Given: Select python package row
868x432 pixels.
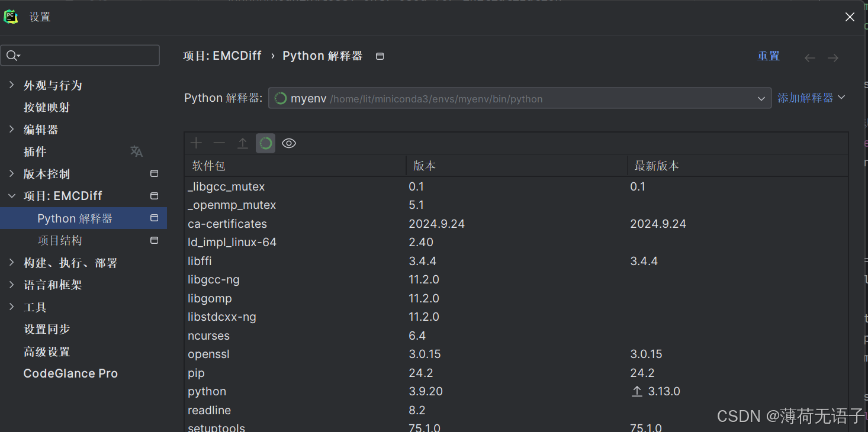Looking at the screenshot, I should click(516, 391).
